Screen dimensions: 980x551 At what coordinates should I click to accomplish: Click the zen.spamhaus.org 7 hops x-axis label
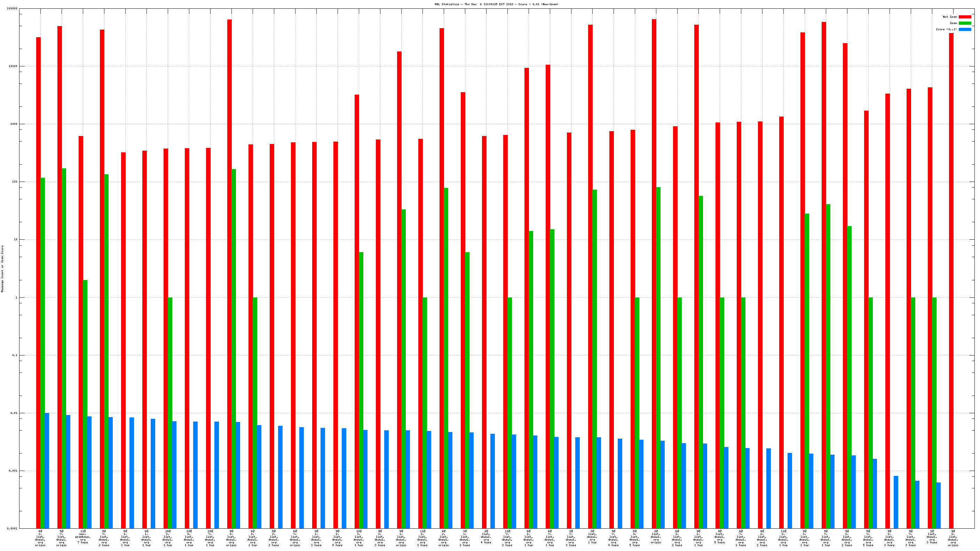pyautogui.click(x=82, y=536)
